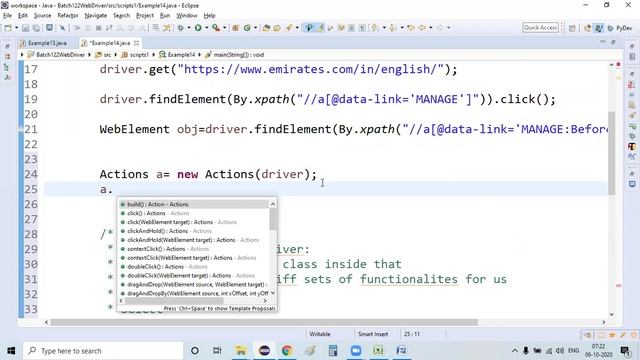This screenshot has height=360, width=640.
Task: Switch to the Java perspective icon
Action: pyautogui.click(x=598, y=28)
